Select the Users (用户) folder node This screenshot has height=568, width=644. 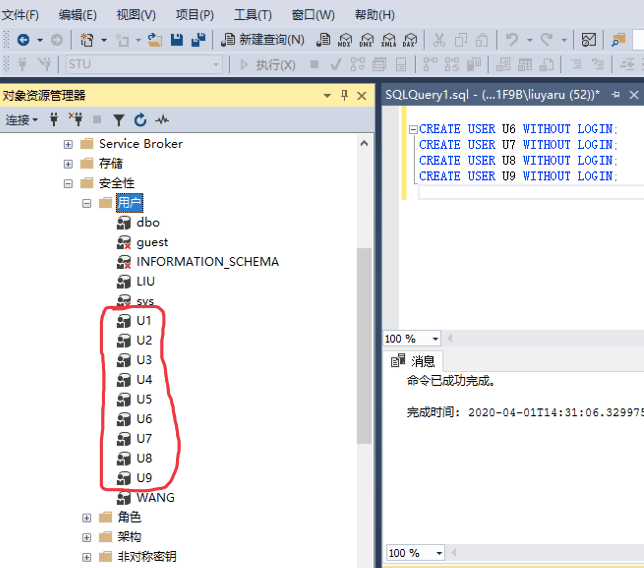tap(129, 203)
